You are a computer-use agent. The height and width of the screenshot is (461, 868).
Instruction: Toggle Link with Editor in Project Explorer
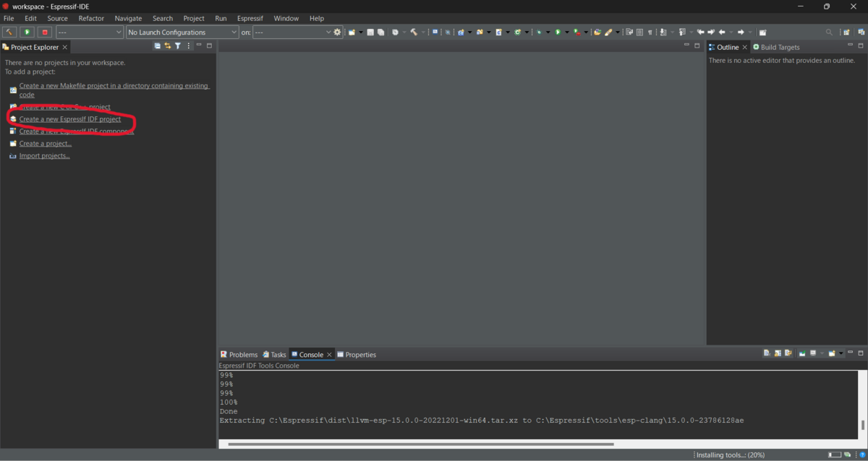(168, 46)
